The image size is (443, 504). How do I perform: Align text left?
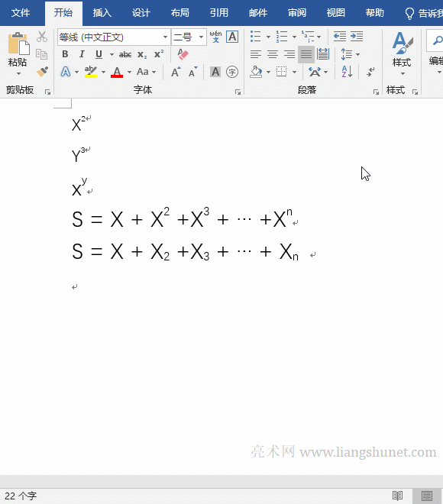tap(256, 54)
